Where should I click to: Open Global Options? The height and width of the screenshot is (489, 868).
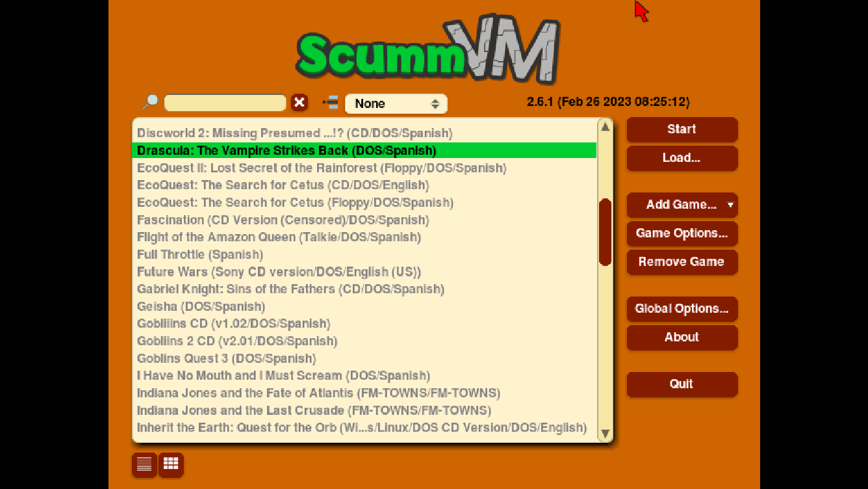tap(682, 309)
